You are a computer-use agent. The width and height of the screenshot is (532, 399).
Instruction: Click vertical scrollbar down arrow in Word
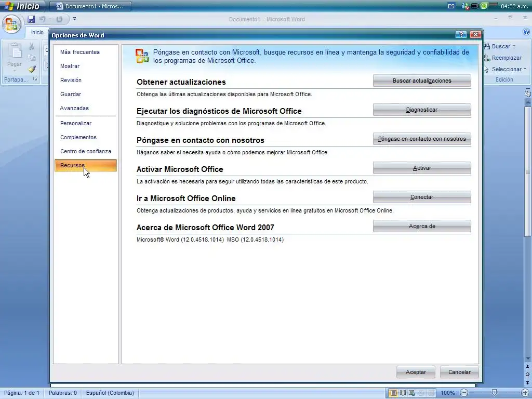point(528,358)
